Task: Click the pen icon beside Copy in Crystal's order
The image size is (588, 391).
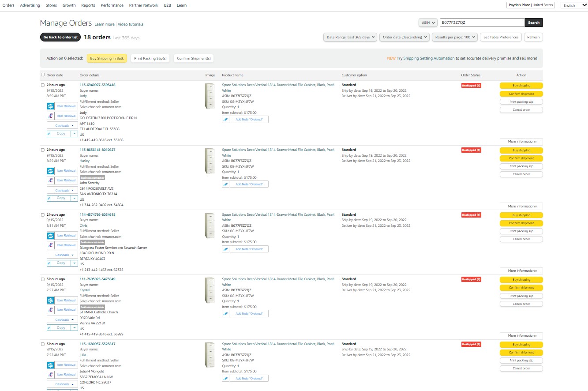Action: click(49, 328)
